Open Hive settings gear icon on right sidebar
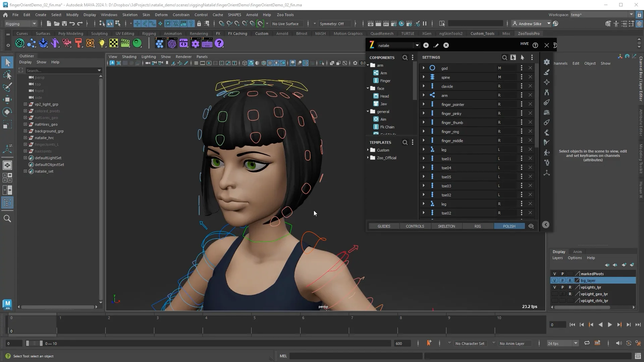Image resolution: width=644 pixels, height=362 pixels. pyautogui.click(x=547, y=62)
